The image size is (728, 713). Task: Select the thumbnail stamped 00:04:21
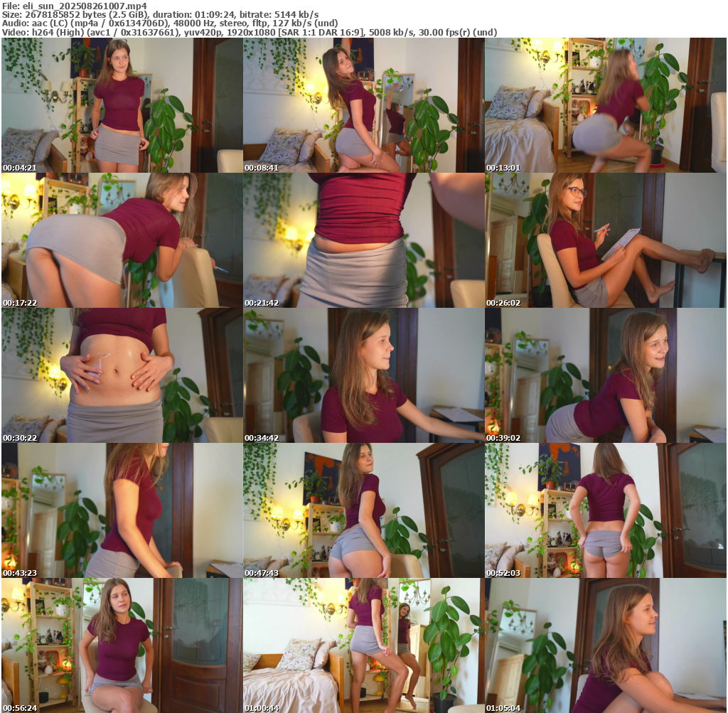click(122, 105)
